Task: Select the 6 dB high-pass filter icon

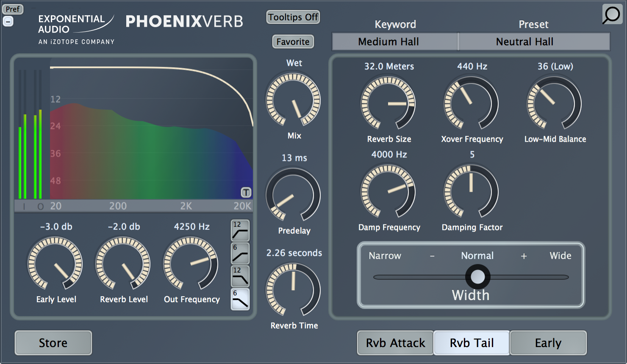Action: tap(240, 253)
